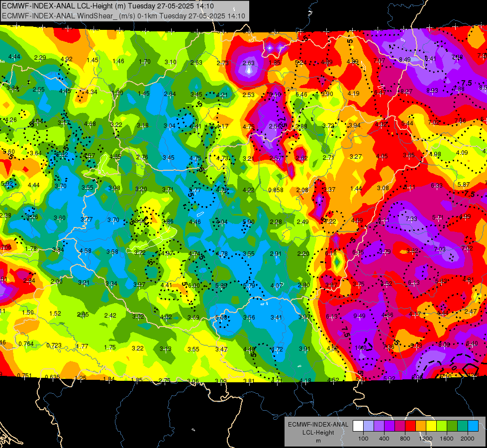Select the grid value 2.29
The height and width of the screenshot is (448, 487).
(x=40, y=58)
